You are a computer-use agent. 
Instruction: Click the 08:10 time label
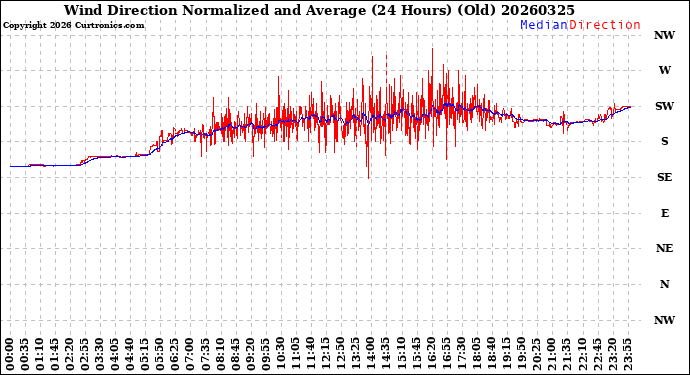(221, 354)
